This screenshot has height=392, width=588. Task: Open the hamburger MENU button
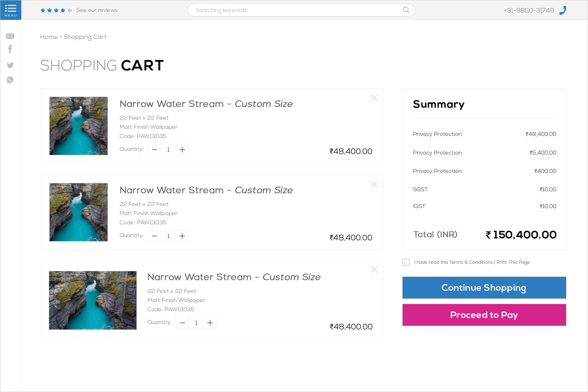pyautogui.click(x=11, y=10)
